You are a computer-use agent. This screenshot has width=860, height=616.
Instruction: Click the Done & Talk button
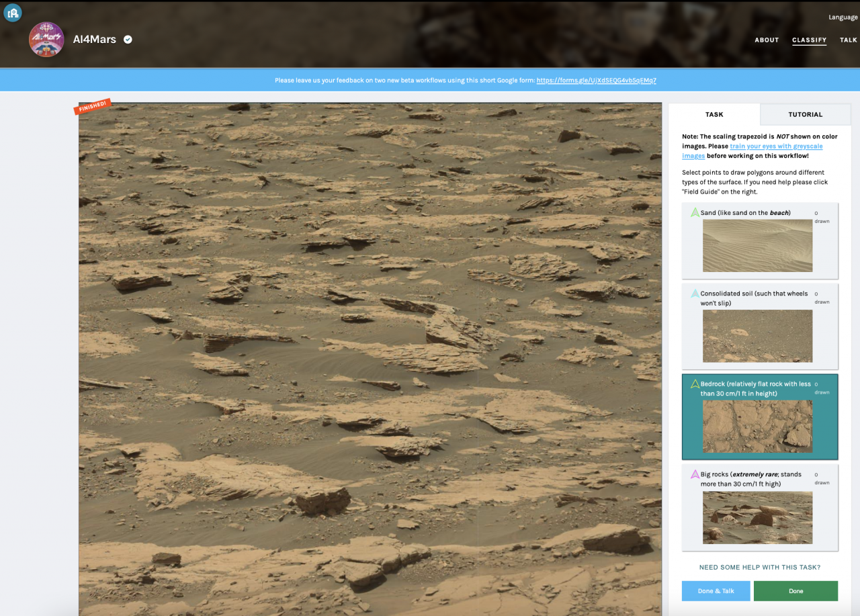716,590
